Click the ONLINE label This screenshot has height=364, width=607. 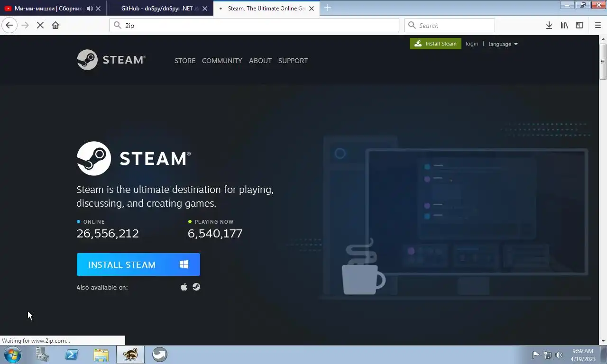(x=94, y=222)
